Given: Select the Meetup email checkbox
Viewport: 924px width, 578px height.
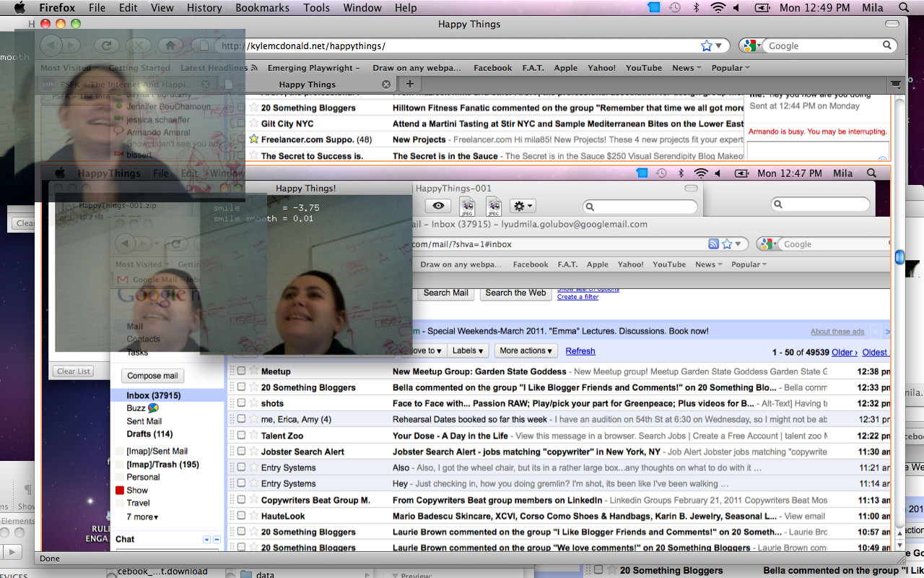Looking at the screenshot, I should pyautogui.click(x=241, y=371).
